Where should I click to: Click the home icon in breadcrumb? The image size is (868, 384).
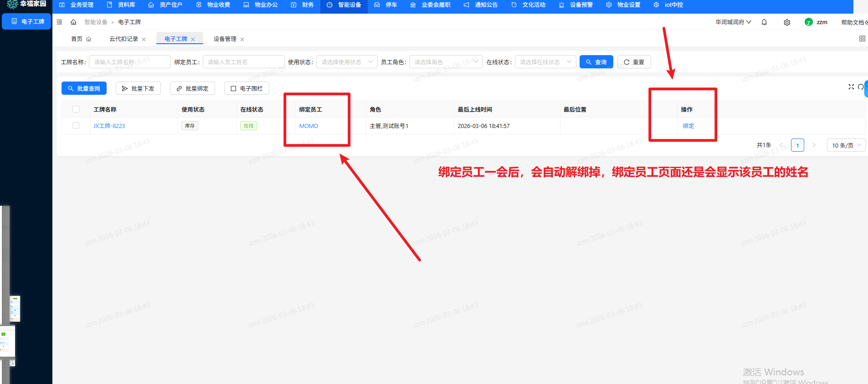pyautogui.click(x=73, y=22)
